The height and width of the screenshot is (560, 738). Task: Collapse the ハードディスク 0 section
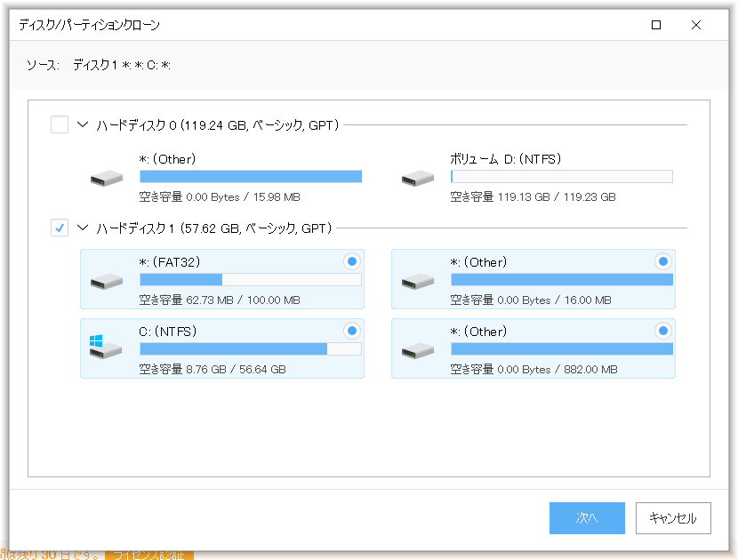(x=82, y=124)
